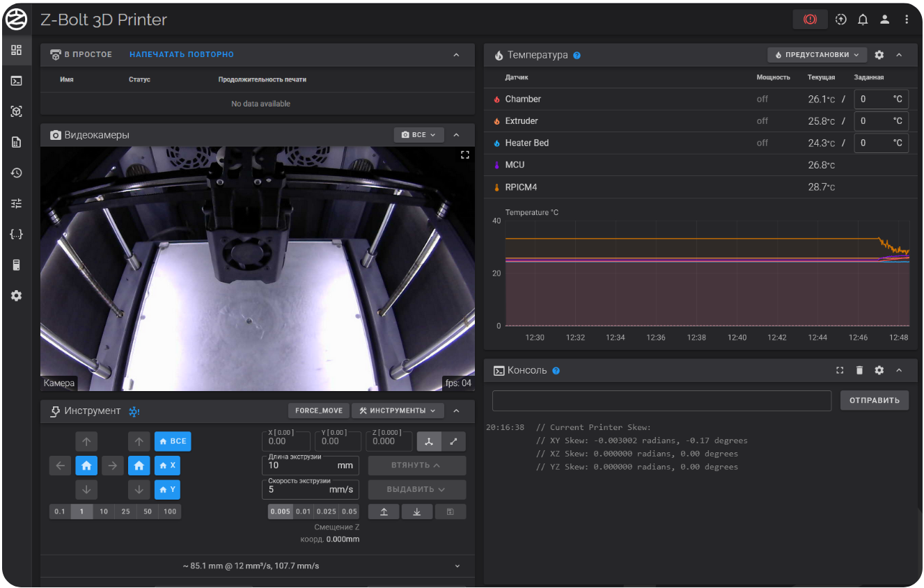Select 0.1 mm move step
The width and height of the screenshot is (924, 588).
tap(60, 511)
